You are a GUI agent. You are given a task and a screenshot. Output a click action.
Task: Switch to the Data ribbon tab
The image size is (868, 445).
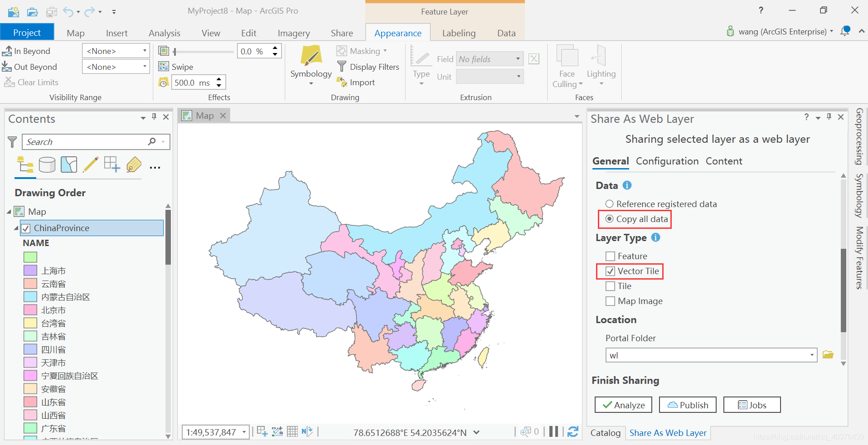coord(506,33)
